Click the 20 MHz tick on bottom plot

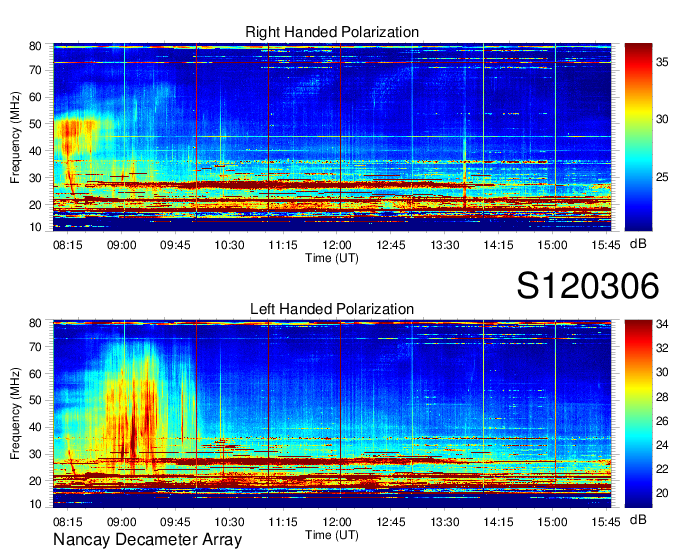[x=35, y=480]
